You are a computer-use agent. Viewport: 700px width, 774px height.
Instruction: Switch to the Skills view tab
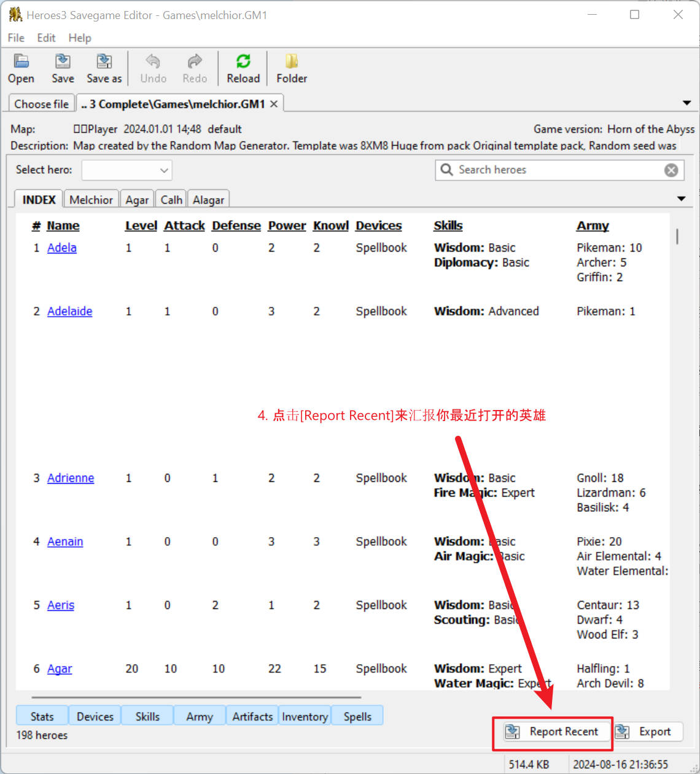click(147, 716)
